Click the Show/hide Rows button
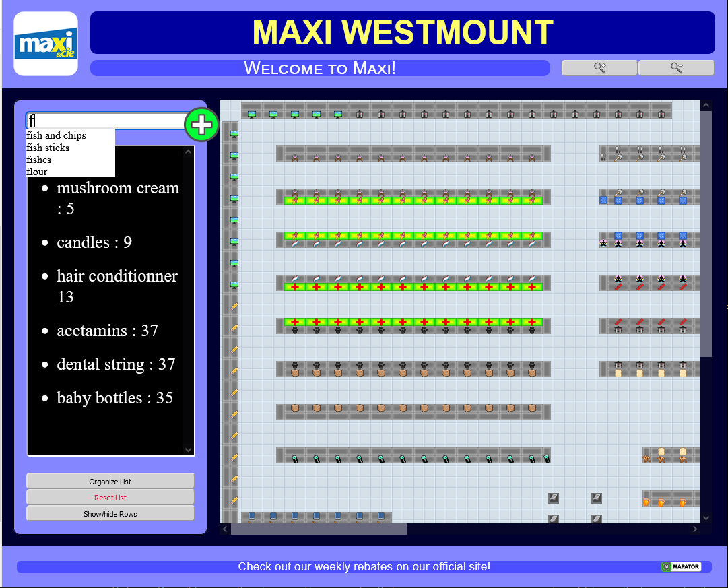This screenshot has width=728, height=588. (110, 514)
